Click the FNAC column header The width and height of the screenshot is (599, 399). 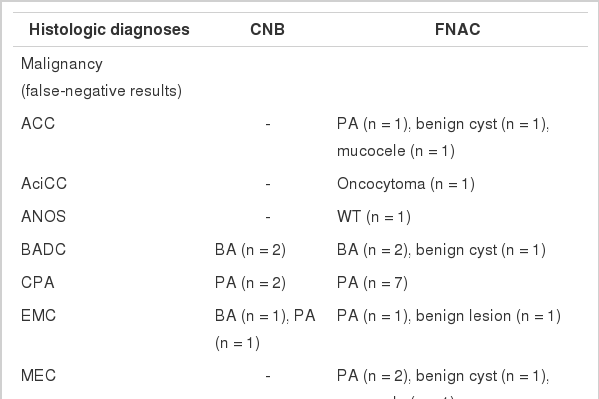(x=458, y=30)
